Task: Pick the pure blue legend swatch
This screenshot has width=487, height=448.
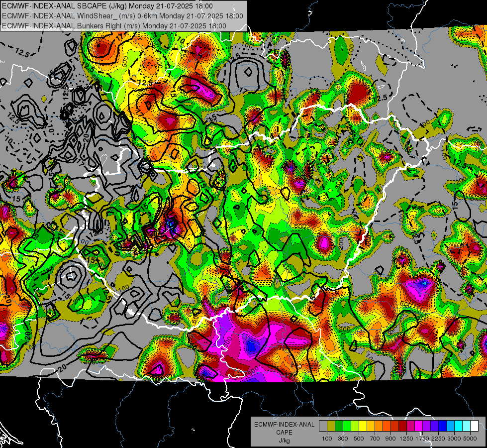Action: coord(443,426)
